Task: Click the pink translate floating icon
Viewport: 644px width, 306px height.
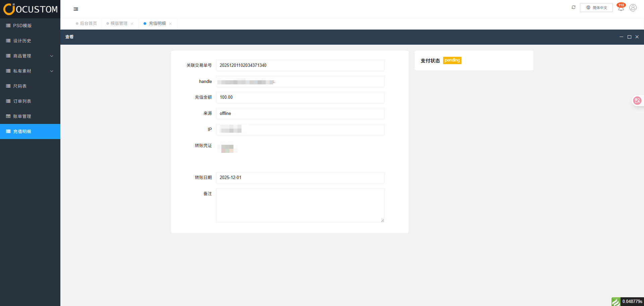Action: point(637,100)
